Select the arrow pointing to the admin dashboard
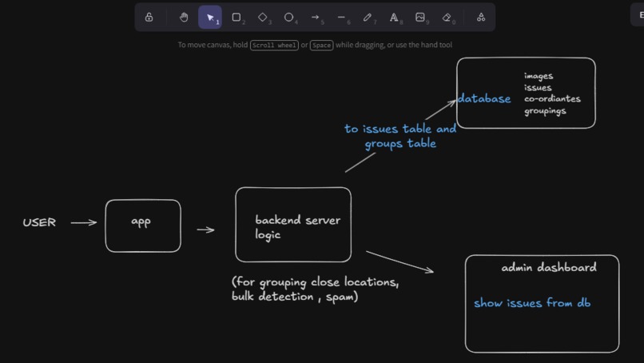The image size is (644, 363). (400, 262)
